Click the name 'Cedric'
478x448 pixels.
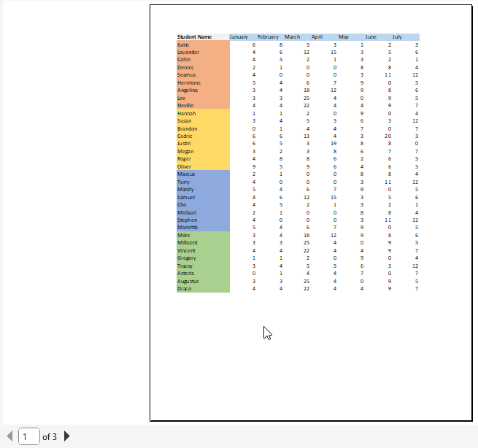[x=185, y=136]
